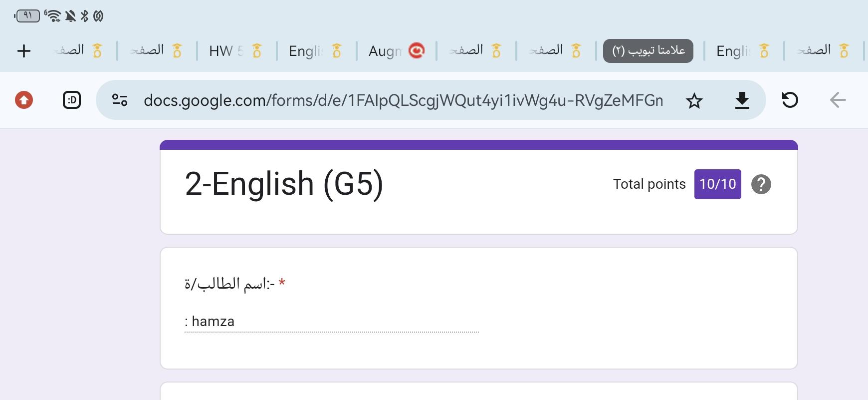Click the arrow navigation button in toolbar
Screen dimensions: 868x400
tap(838, 100)
